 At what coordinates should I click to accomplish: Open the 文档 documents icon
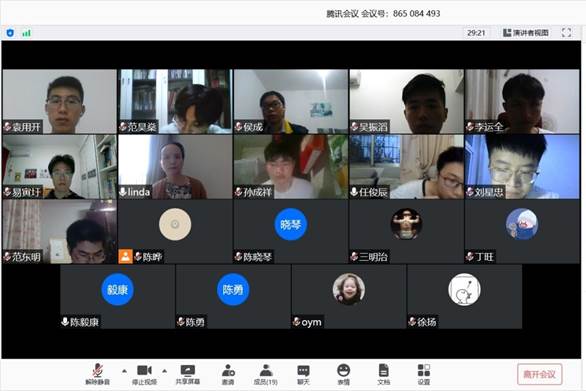tap(383, 374)
